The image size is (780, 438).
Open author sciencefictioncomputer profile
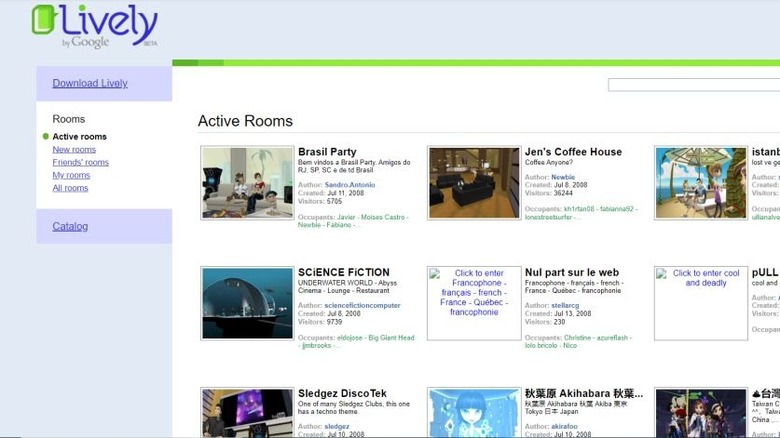pyautogui.click(x=362, y=305)
